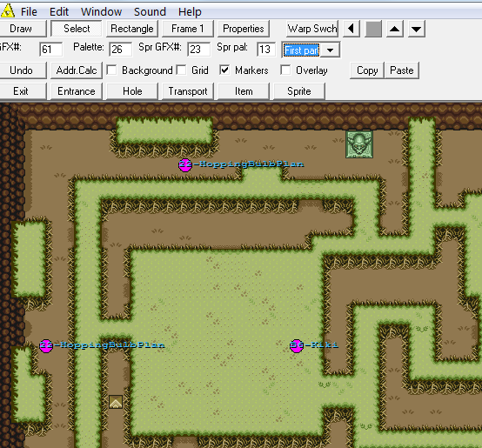
Task: Click the Transport mode button
Action: pyautogui.click(x=188, y=91)
